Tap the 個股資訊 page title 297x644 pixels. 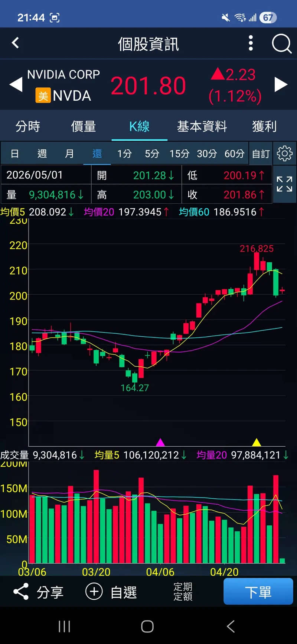click(x=148, y=44)
